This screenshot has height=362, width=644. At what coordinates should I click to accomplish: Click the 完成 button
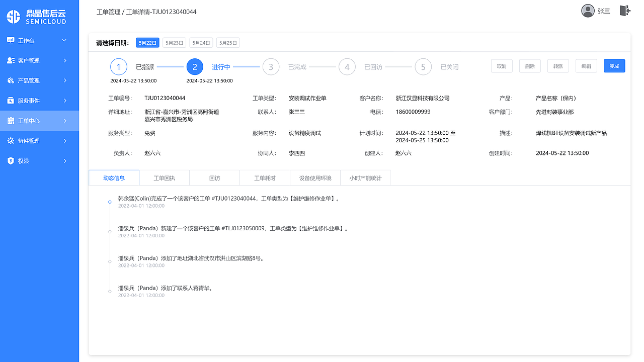614,65
